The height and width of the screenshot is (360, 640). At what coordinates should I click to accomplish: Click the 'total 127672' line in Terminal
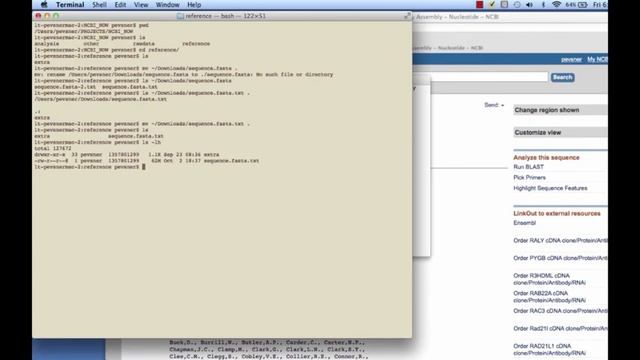(53, 149)
